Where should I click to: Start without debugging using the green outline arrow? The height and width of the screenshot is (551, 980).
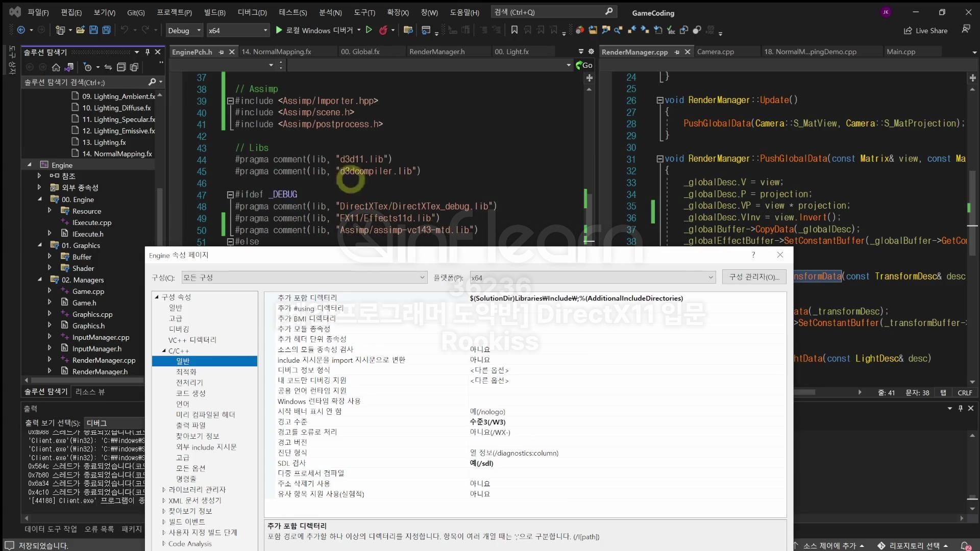[x=369, y=30]
